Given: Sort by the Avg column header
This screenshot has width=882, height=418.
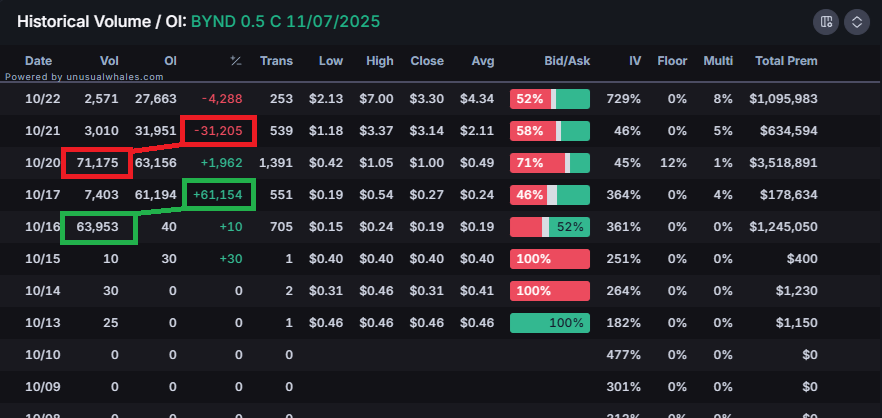Looking at the screenshot, I should [483, 61].
